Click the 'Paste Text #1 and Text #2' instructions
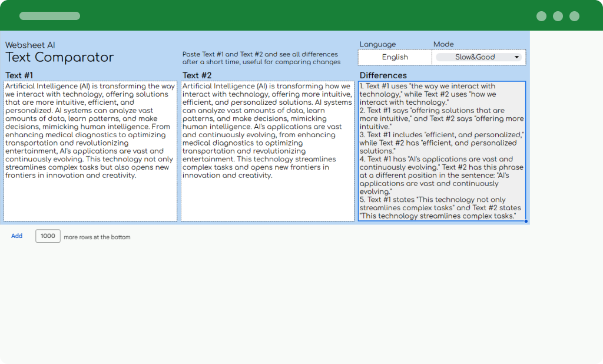Image resolution: width=603 pixels, height=364 pixels. coord(261,58)
